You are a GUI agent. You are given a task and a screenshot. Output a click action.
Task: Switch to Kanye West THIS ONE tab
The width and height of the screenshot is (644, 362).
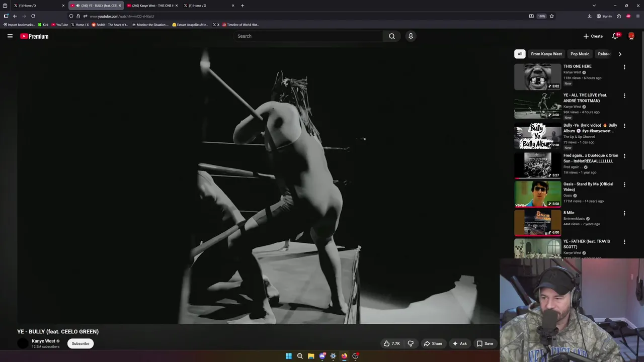pyautogui.click(x=152, y=6)
